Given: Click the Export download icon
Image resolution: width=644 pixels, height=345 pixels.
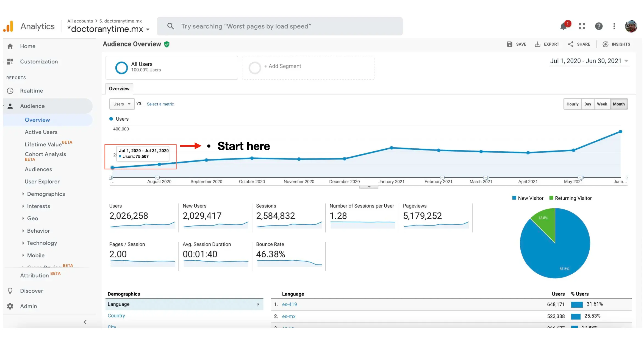Looking at the screenshot, I should tap(537, 44).
